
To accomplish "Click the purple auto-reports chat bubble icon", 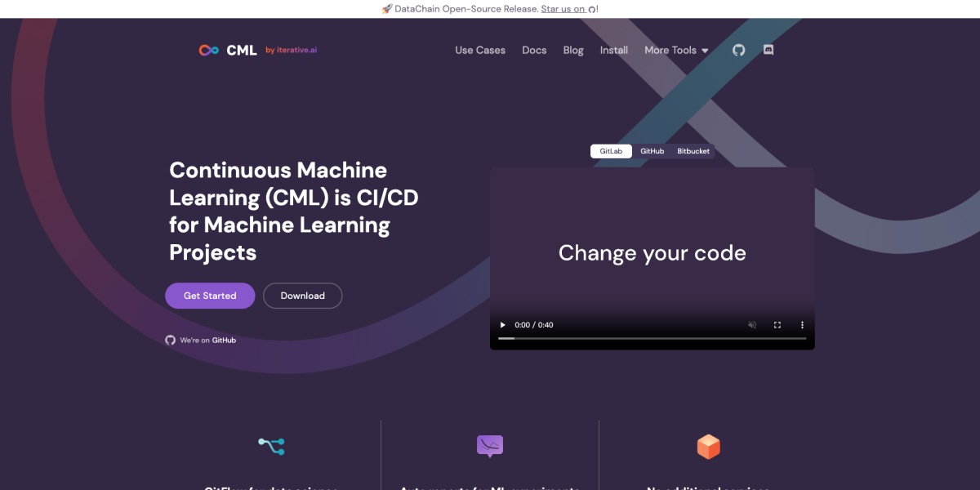I will pyautogui.click(x=489, y=446).
